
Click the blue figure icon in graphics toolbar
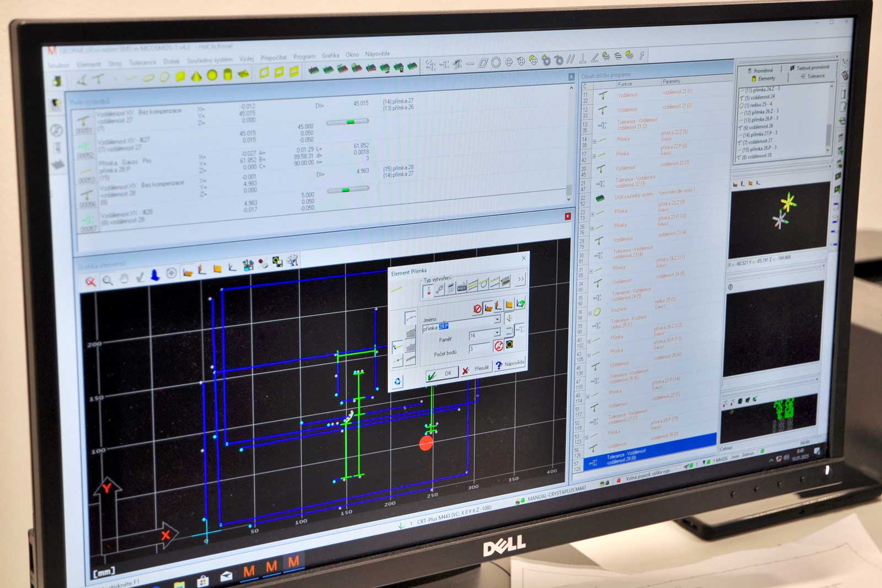155,275
